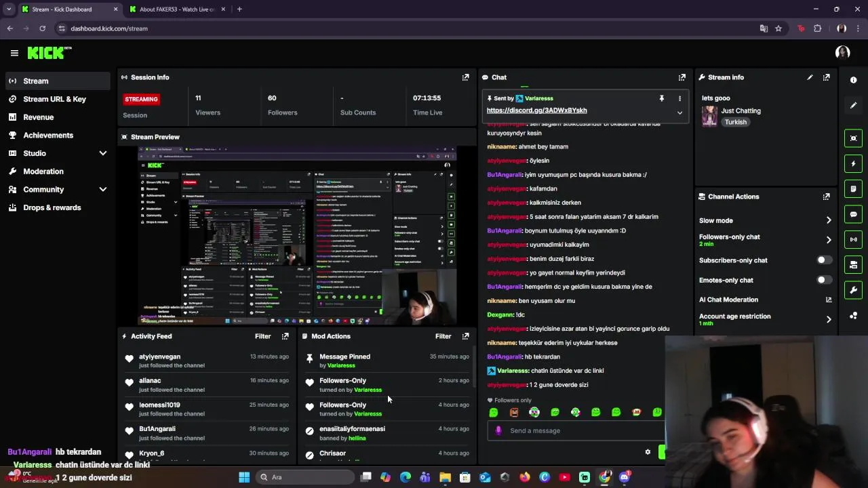Toggle the chat bubble widget icon

tap(854, 214)
